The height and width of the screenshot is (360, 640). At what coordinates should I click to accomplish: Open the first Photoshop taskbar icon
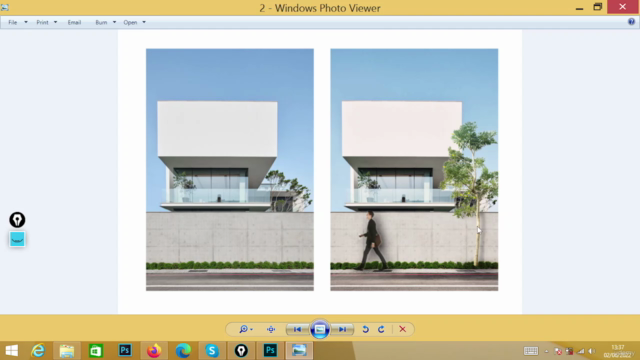tap(125, 351)
